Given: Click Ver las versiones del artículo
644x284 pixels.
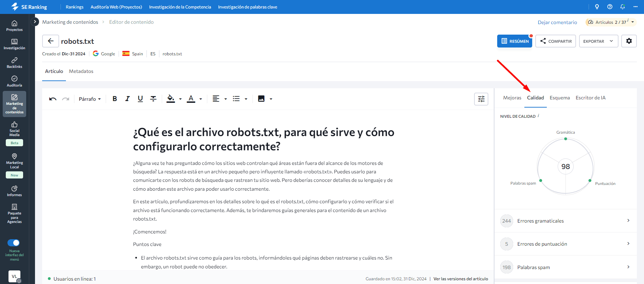Looking at the screenshot, I should point(461,279).
